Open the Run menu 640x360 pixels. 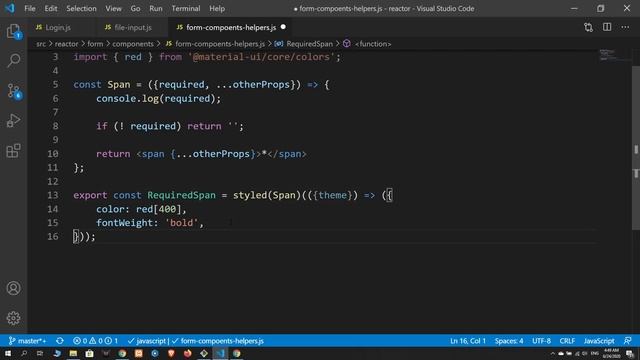click(156, 8)
